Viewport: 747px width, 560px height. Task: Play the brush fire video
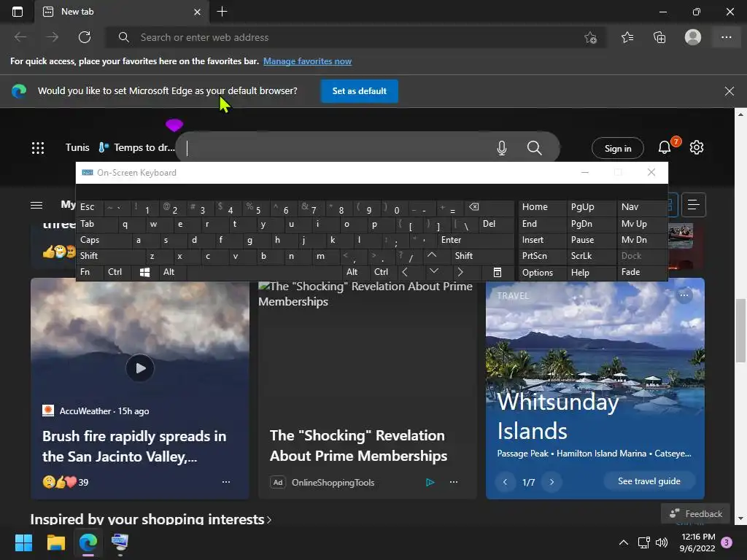click(140, 368)
